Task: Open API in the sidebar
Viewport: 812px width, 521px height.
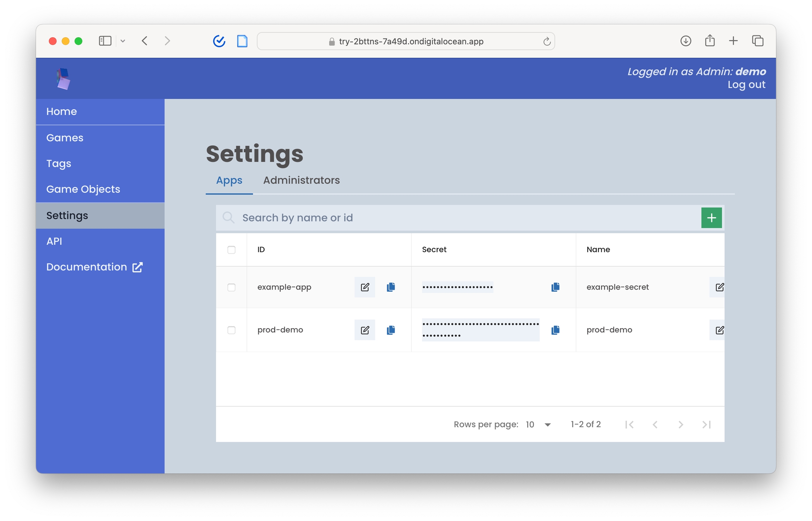Action: click(100, 241)
